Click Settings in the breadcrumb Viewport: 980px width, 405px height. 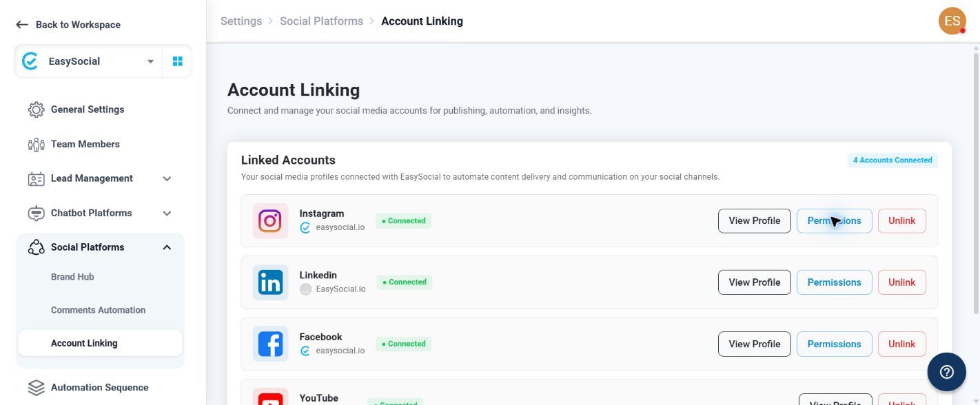click(x=241, y=21)
